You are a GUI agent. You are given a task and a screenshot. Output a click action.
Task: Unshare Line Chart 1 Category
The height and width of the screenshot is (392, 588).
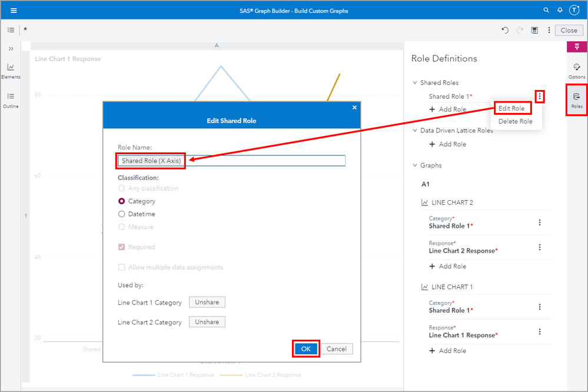coord(207,302)
